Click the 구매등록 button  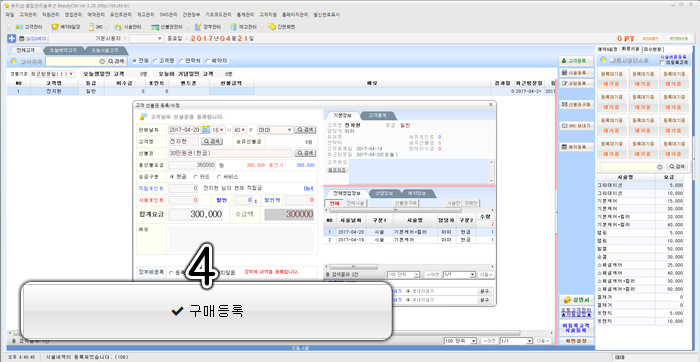point(207,311)
